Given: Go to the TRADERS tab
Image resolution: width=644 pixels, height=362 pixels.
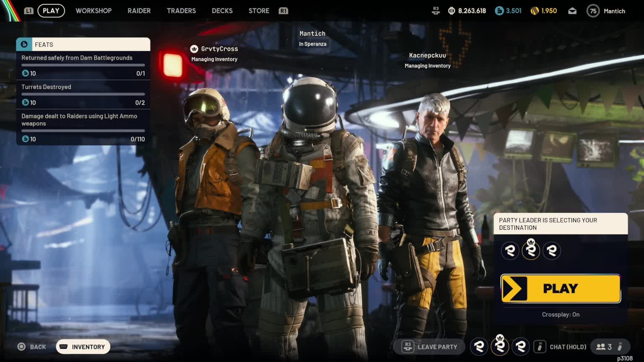Looking at the screenshot, I should (181, 10).
